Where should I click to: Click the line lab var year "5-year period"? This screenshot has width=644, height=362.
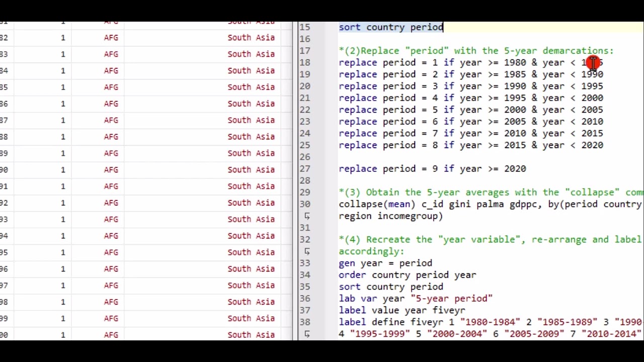pyautogui.click(x=416, y=299)
